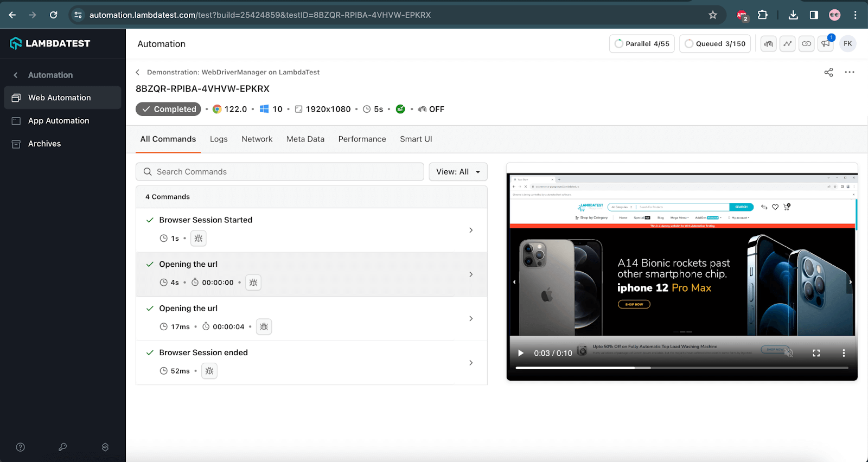Viewport: 868px width, 462px height.
Task: Share this test via share icon
Action: 828,72
